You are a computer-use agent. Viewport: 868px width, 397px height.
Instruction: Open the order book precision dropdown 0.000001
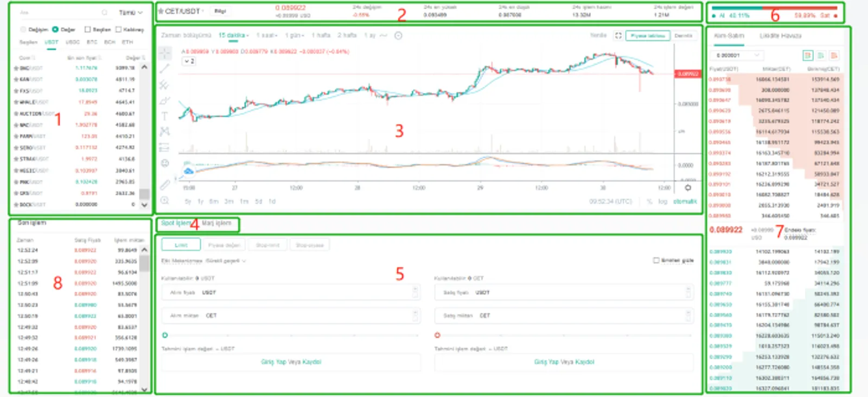click(x=737, y=55)
